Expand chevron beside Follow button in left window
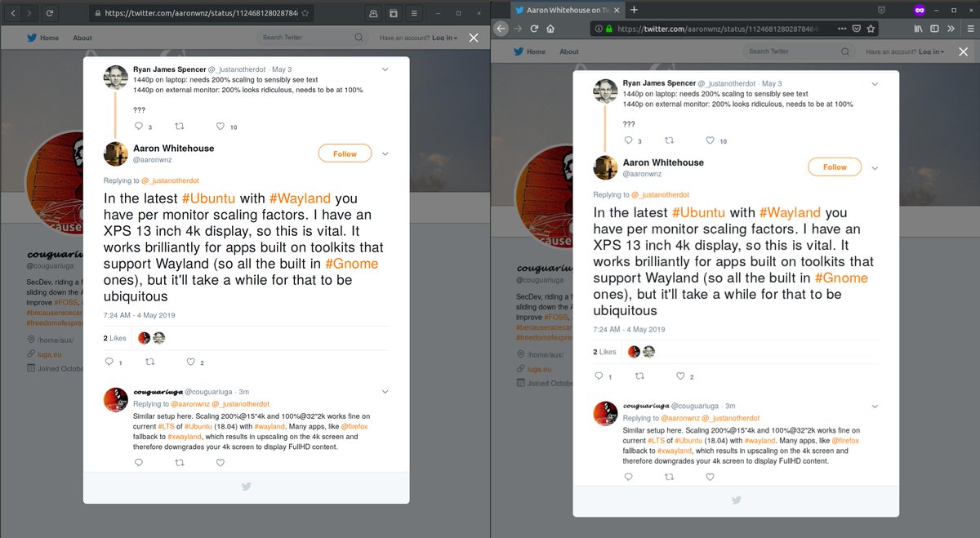Image resolution: width=980 pixels, height=538 pixels. point(385,153)
